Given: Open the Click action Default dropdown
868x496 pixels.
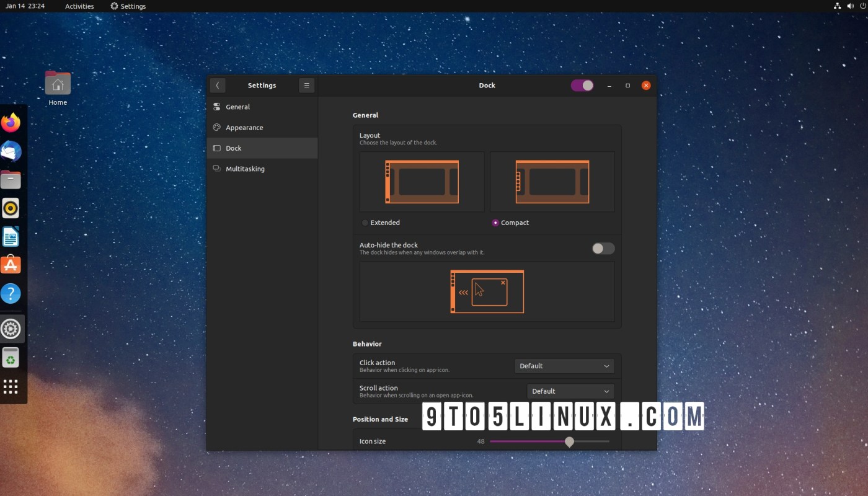Looking at the screenshot, I should (x=564, y=366).
